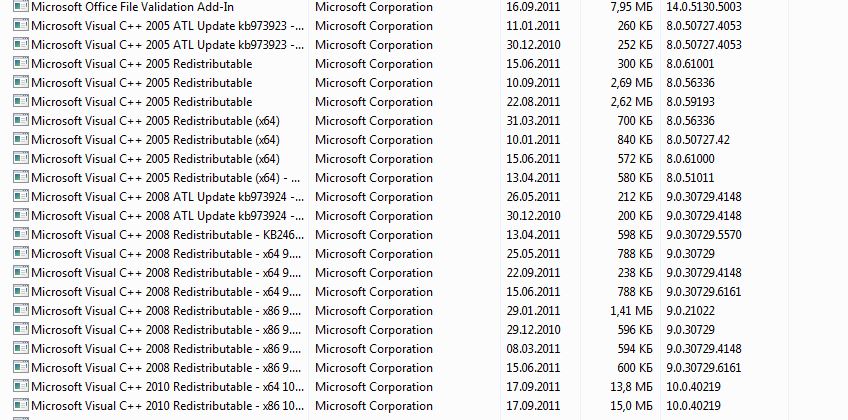Click icon of 2005 Redistributable (x64) version 8.0.50727.42
This screenshot has width=848, height=420.
20,140
